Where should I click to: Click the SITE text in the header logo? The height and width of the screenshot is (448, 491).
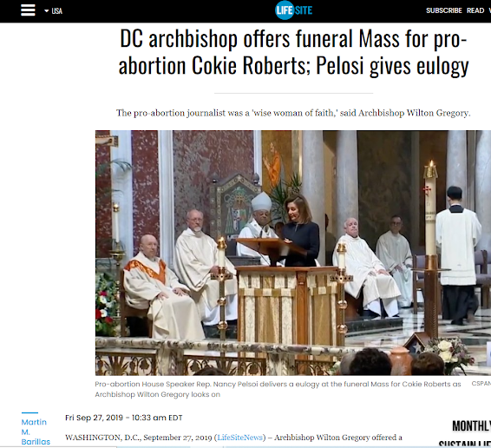coord(304,10)
